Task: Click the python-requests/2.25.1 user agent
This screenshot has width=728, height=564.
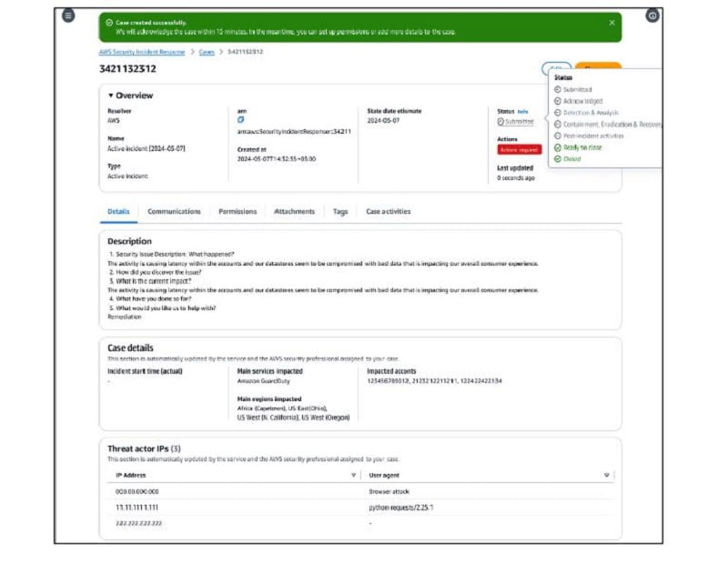Action: click(x=400, y=508)
